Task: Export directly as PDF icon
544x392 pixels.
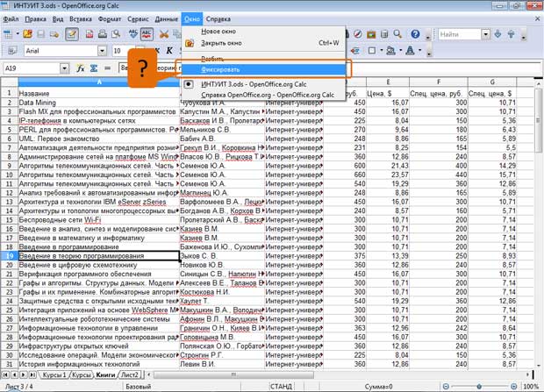Action: point(89,34)
